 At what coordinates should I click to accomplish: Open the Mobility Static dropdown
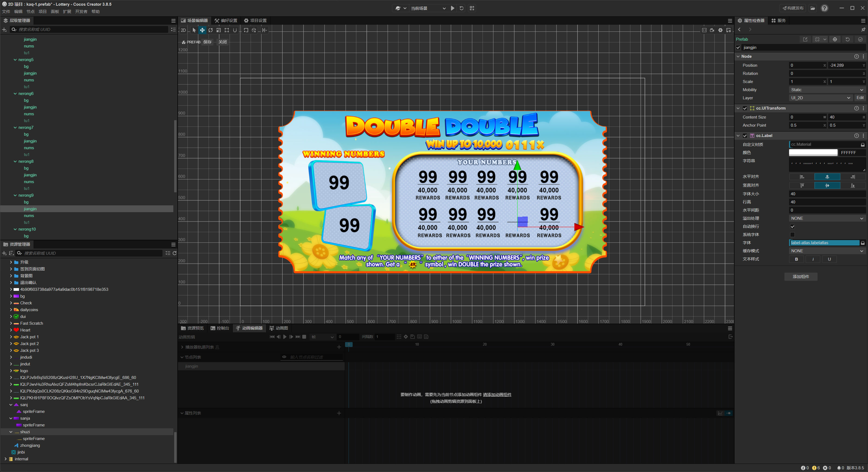pyautogui.click(x=827, y=90)
